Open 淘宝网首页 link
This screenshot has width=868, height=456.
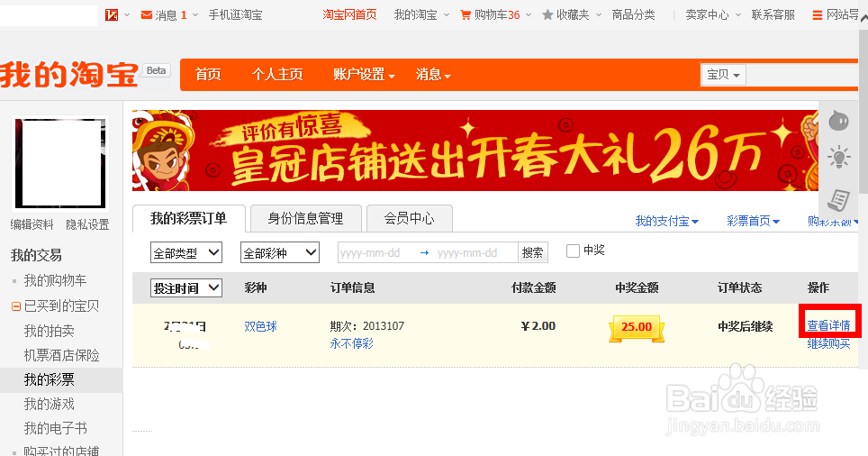pyautogui.click(x=350, y=15)
